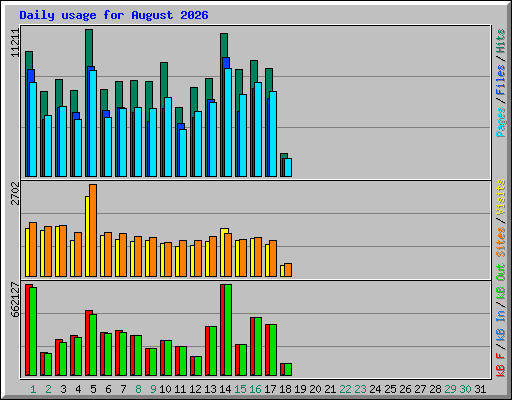Click the Hits legend label
The height and width of the screenshot is (400, 512).
tap(500, 41)
